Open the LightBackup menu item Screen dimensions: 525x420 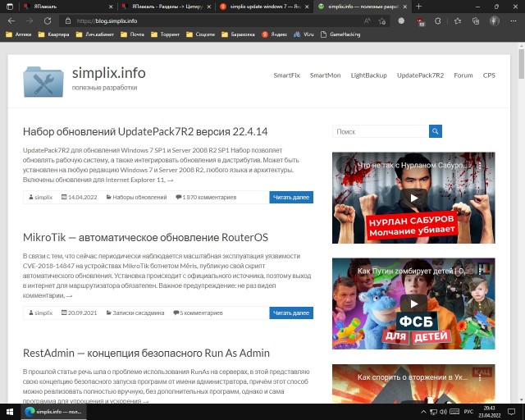pos(368,75)
